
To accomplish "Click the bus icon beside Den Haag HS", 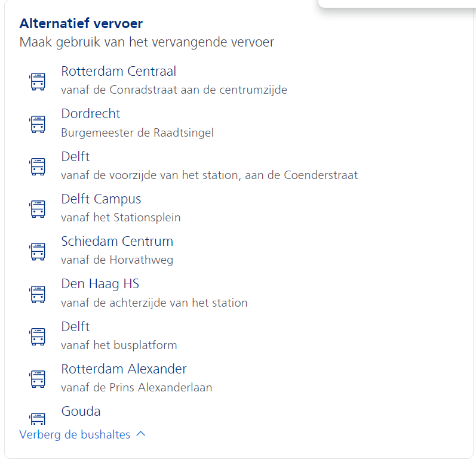I will [x=38, y=294].
